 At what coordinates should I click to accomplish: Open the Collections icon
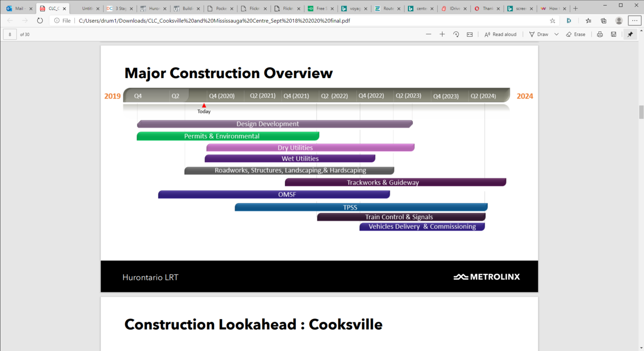[x=603, y=21]
